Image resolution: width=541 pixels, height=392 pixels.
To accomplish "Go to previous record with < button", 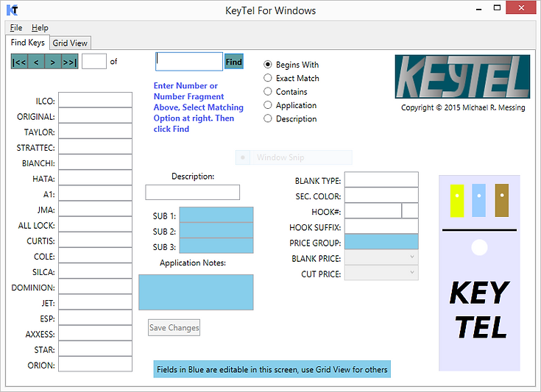I will pos(36,62).
